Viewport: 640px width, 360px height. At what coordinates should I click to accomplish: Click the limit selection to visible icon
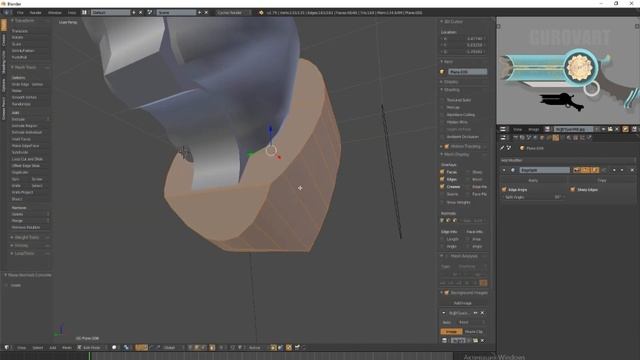pos(212,348)
